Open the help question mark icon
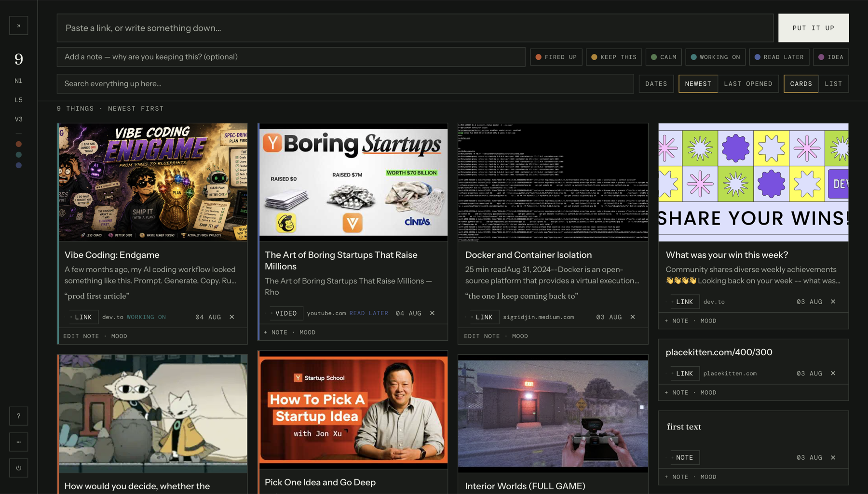 [18, 416]
